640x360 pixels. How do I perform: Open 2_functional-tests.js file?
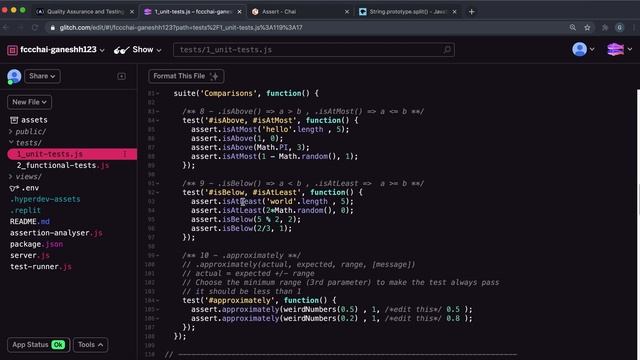coord(63,165)
